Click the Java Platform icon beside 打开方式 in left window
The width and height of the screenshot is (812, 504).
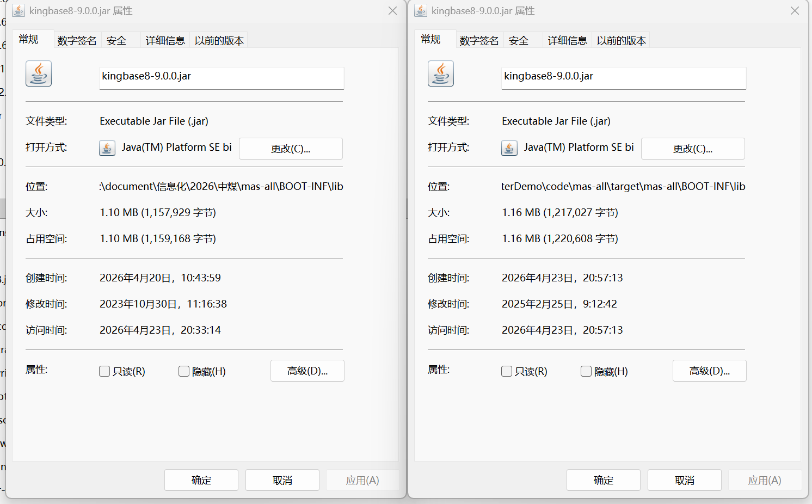coord(107,148)
